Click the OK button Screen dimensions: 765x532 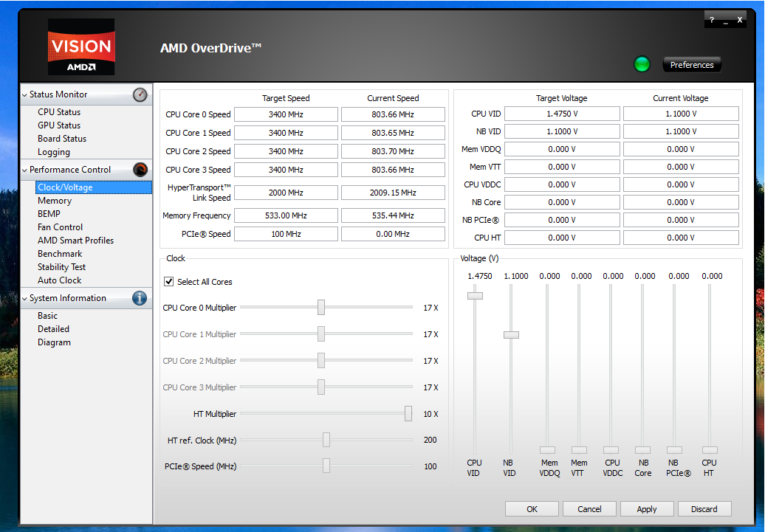(532, 509)
